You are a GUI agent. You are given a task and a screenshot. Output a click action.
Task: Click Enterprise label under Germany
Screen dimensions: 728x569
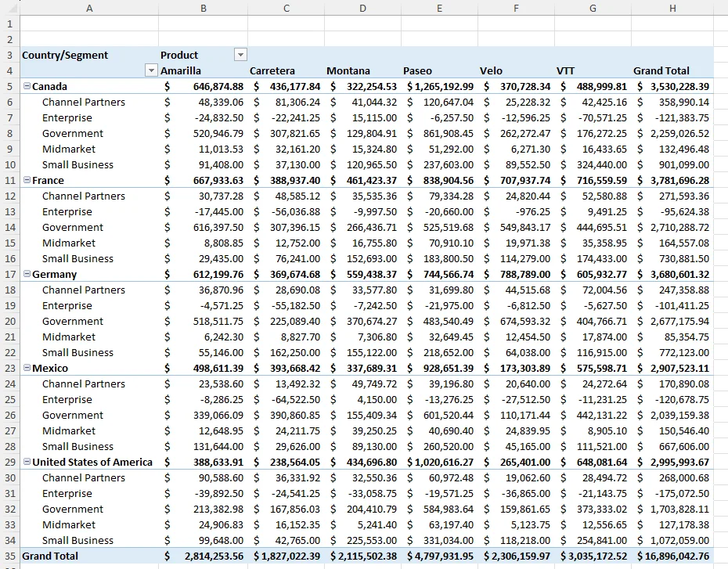click(x=67, y=305)
